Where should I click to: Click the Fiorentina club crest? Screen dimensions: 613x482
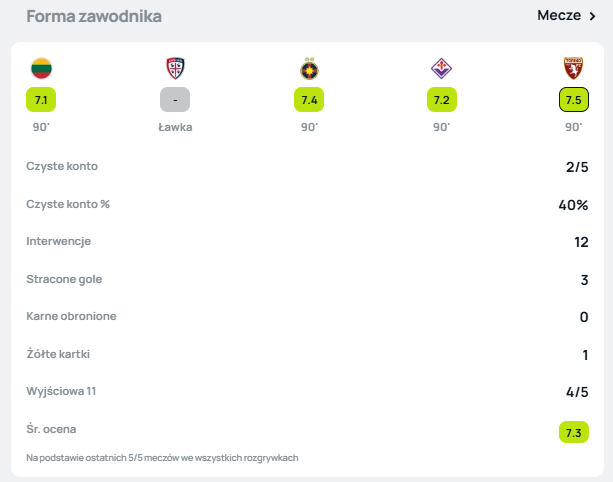pyautogui.click(x=441, y=68)
